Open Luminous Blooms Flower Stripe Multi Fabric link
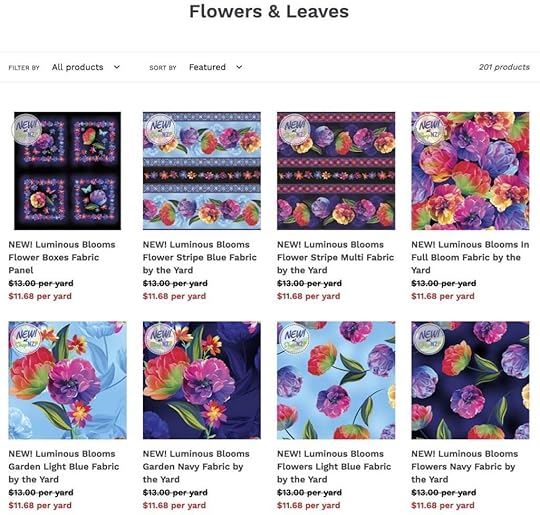Viewport: 540px width, 515px height. [335, 257]
